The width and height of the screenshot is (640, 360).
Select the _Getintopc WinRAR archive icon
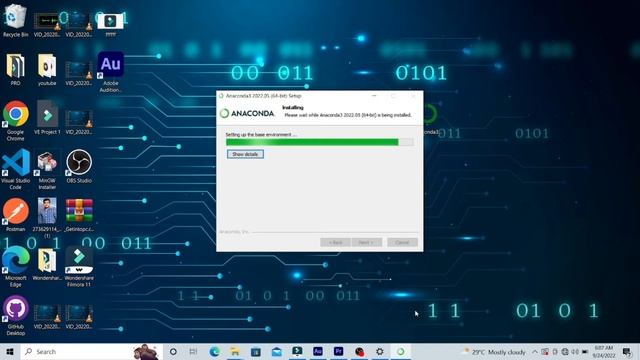(x=79, y=215)
